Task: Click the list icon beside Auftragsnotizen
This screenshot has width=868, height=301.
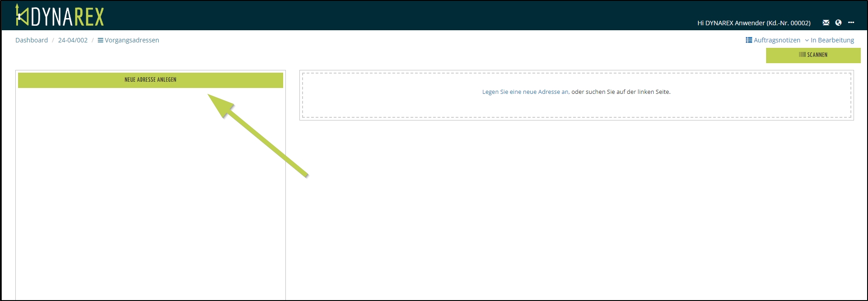Action: pyautogui.click(x=749, y=40)
